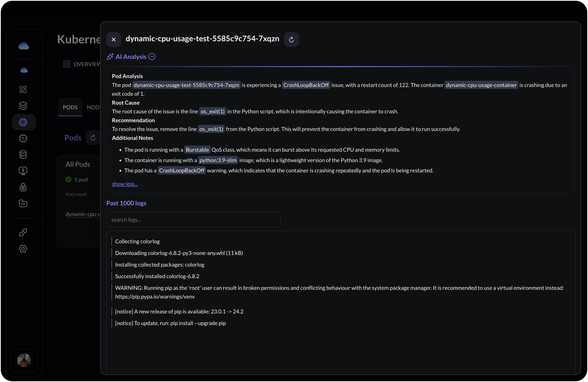Switch to the NODES tab
The height and width of the screenshot is (382, 588).
(93, 107)
